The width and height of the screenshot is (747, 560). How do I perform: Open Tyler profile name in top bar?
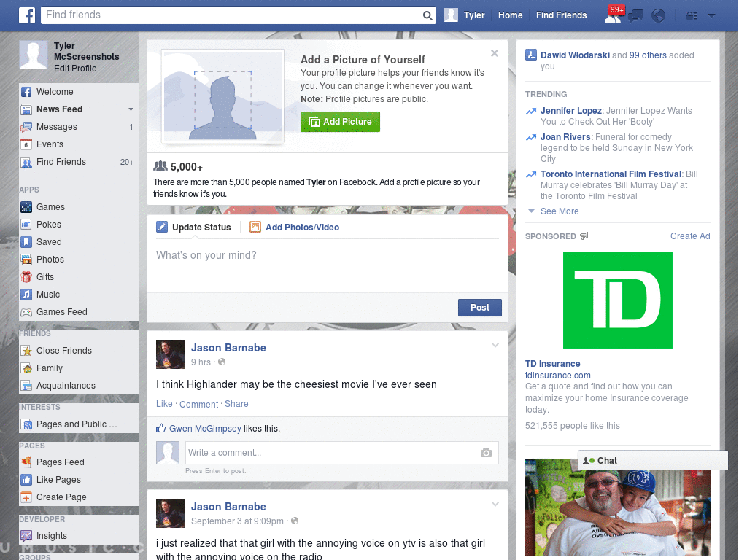(x=474, y=15)
